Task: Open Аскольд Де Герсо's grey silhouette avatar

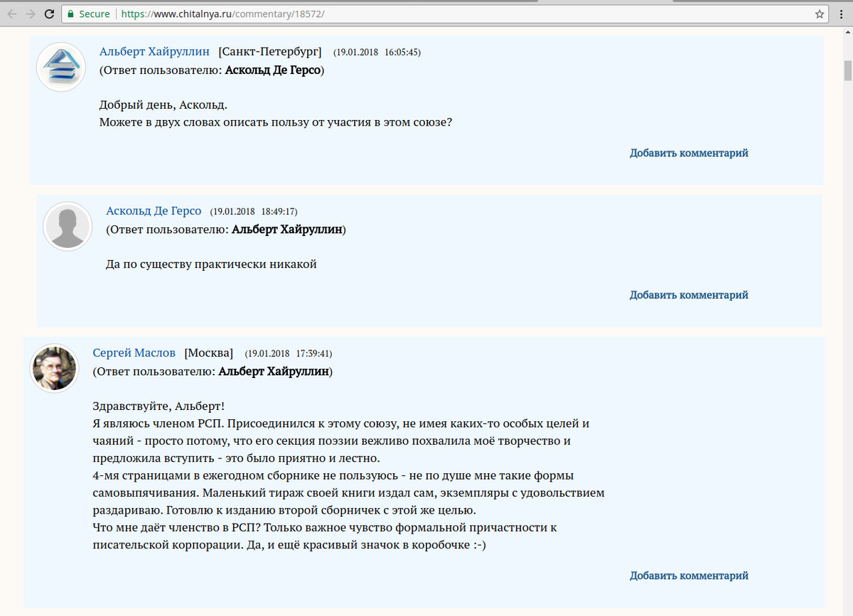Action: 68,226
